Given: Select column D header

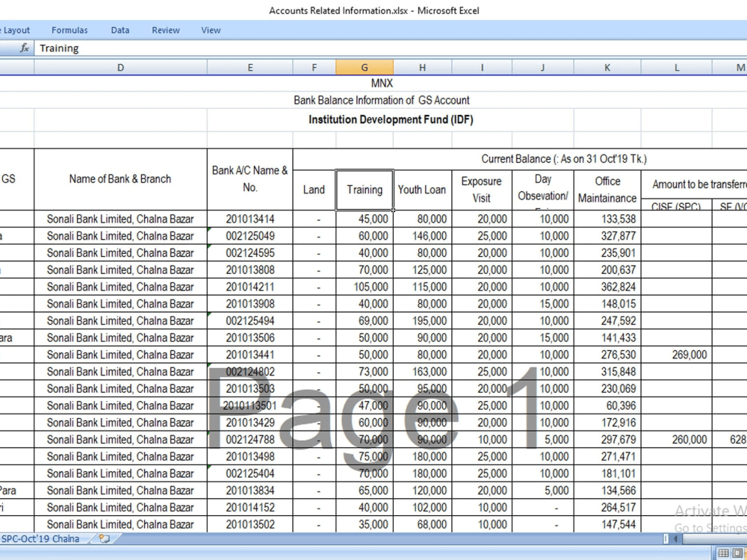Looking at the screenshot, I should (x=120, y=68).
